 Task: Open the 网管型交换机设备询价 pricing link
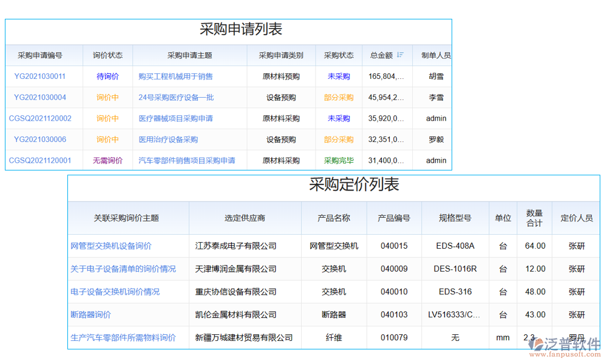[112, 246]
